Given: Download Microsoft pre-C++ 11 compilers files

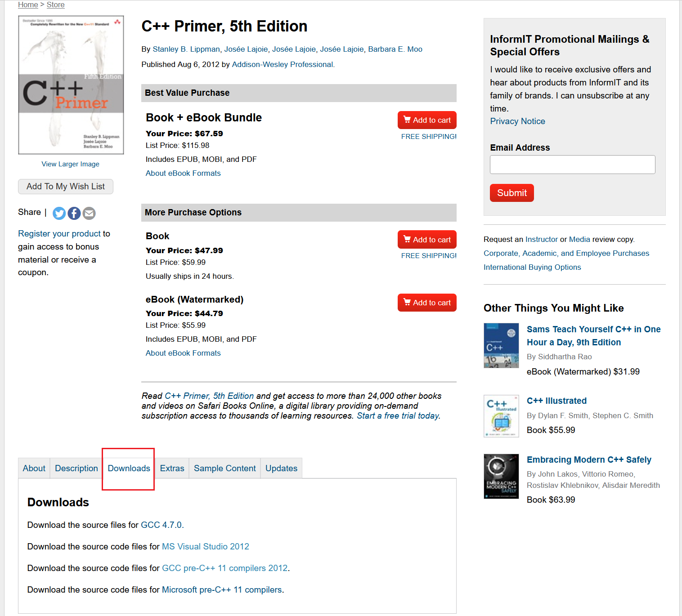Looking at the screenshot, I should coord(222,589).
